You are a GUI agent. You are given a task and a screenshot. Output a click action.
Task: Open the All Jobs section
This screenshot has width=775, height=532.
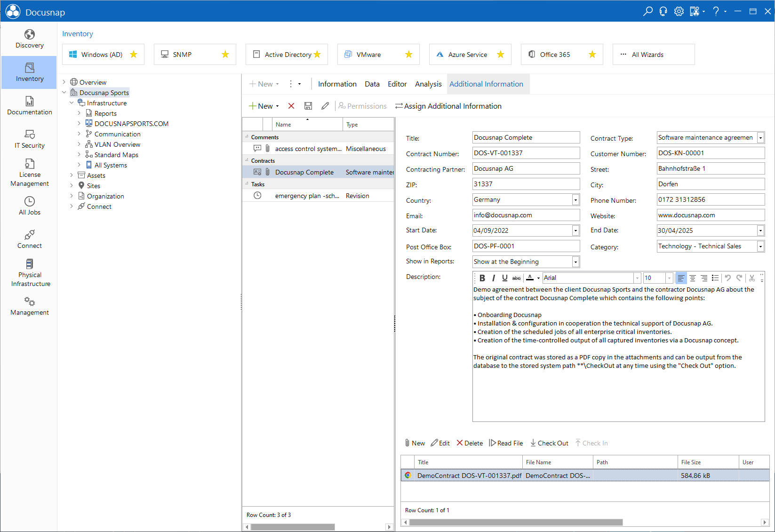click(29, 206)
